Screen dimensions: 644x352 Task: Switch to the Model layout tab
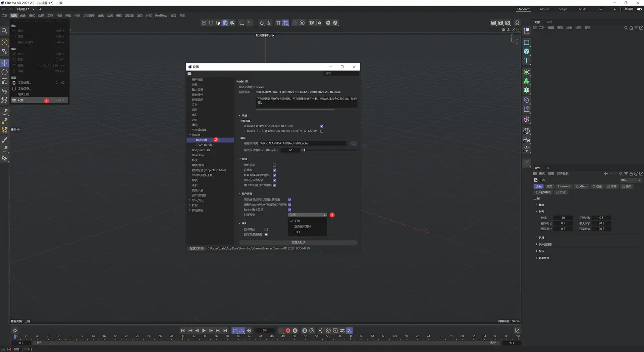click(x=544, y=9)
